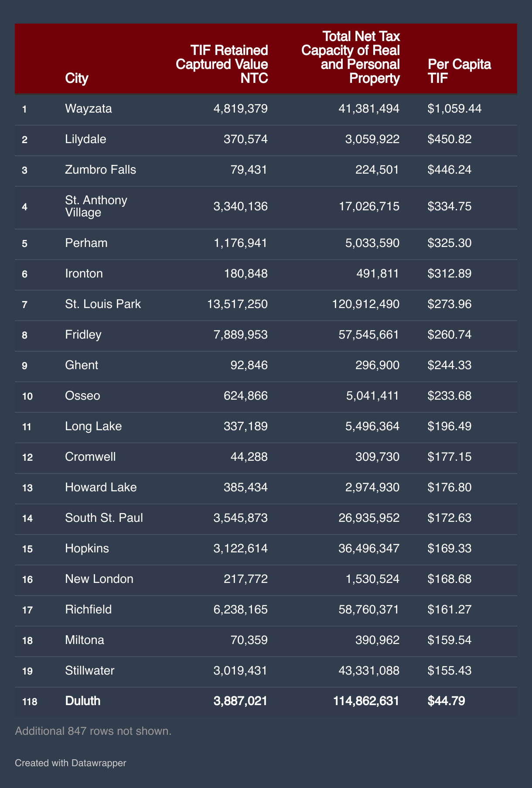Click Total Net Tax Capacity column header

click(x=351, y=57)
